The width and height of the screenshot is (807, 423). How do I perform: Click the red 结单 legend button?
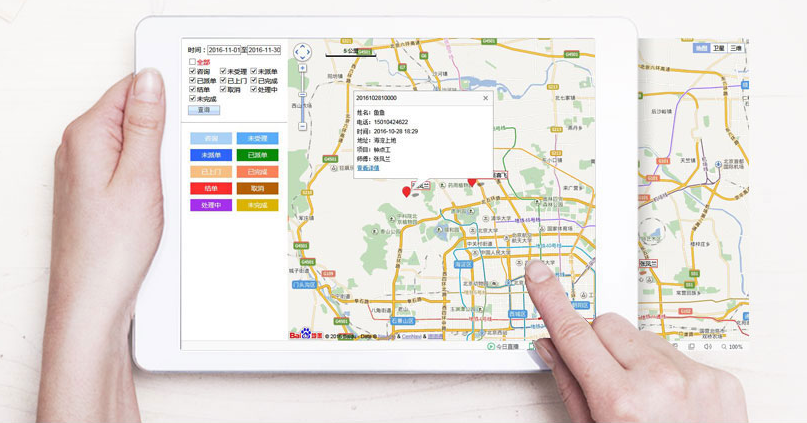[211, 188]
